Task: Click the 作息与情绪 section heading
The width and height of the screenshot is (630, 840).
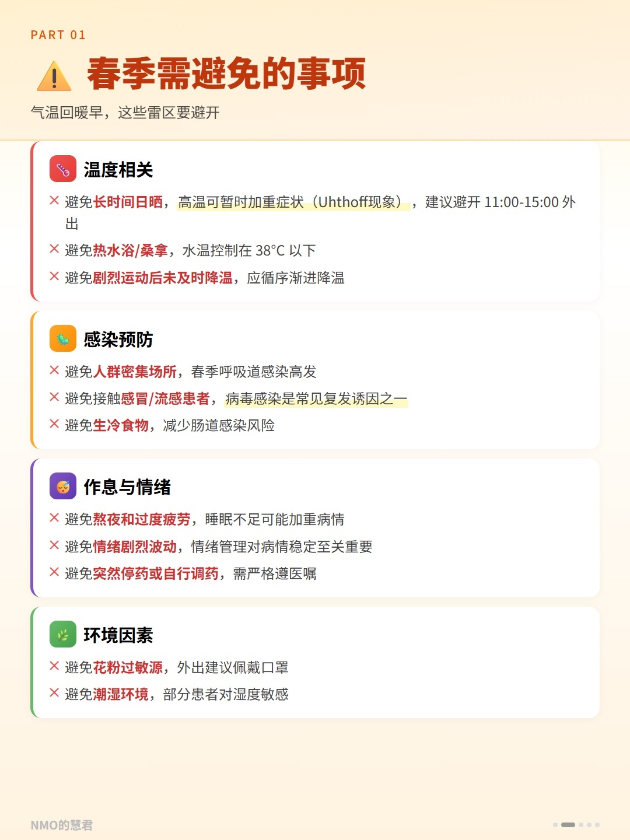Action: 127,487
